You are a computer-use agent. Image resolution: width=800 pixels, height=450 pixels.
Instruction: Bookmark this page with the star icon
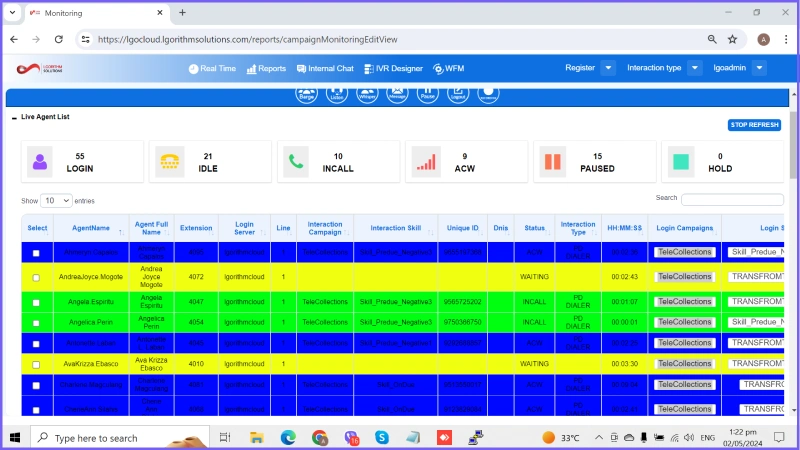tap(733, 39)
